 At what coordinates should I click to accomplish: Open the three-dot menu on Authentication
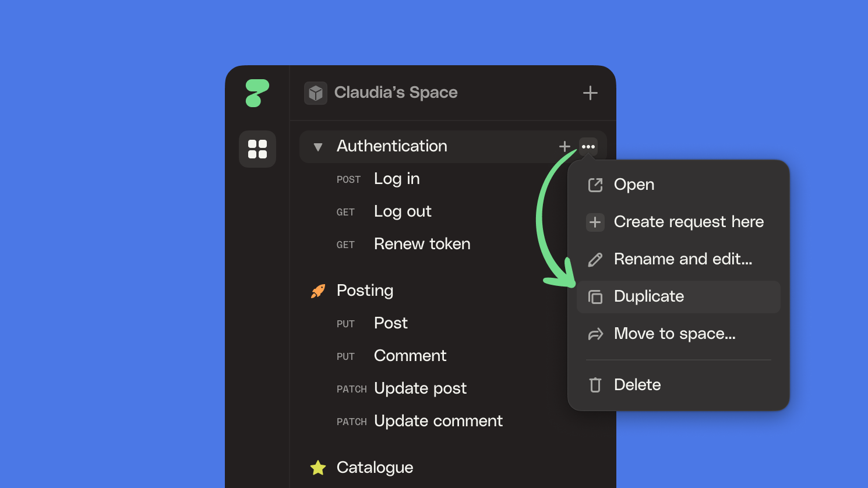pos(588,147)
